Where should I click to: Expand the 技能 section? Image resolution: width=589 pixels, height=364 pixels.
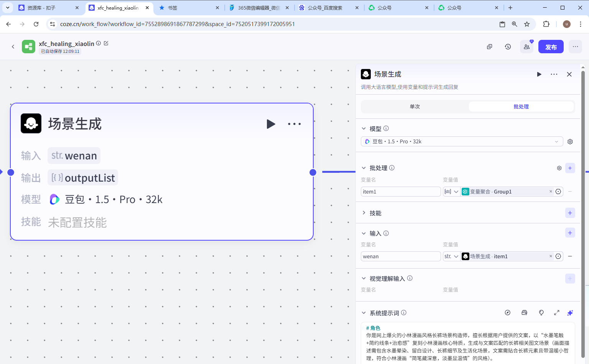coord(364,213)
